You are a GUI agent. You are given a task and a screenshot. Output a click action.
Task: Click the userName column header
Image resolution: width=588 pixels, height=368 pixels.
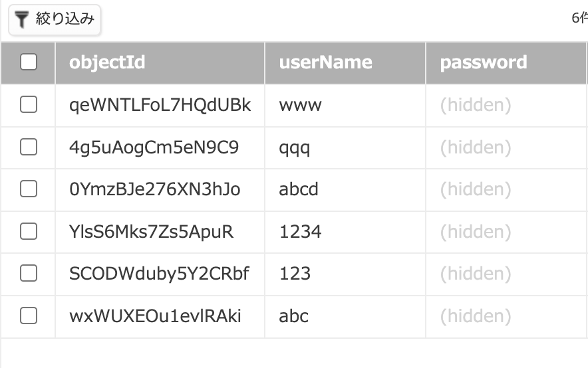(325, 62)
